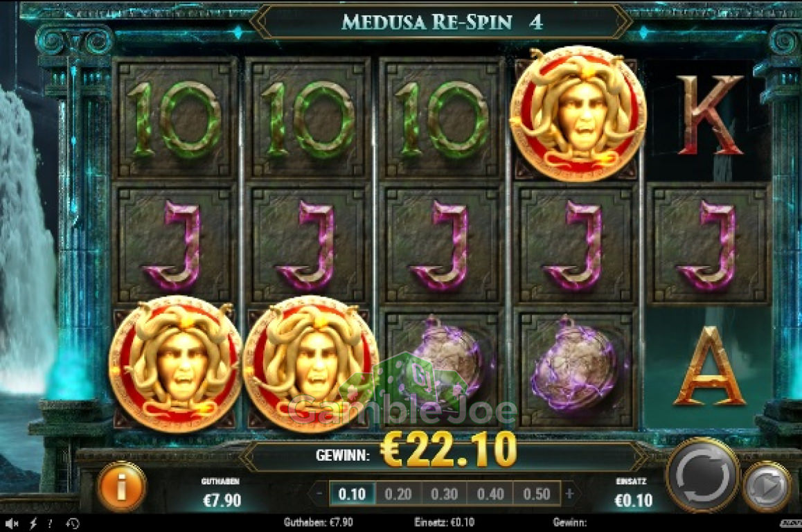This screenshot has height=532, width=802.
Task: Select the 0.20 bet level
Action: click(x=398, y=494)
